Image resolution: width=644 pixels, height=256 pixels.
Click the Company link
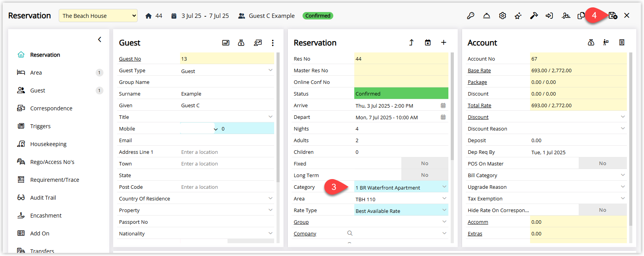305,234
